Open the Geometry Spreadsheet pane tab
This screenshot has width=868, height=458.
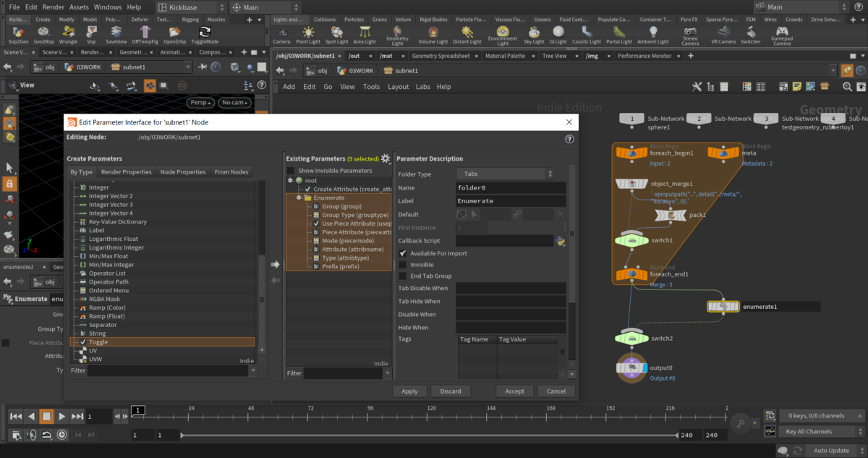(440, 56)
